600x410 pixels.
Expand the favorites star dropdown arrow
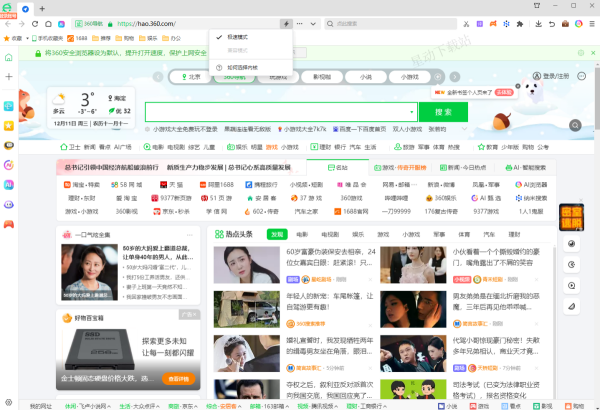pos(27,38)
